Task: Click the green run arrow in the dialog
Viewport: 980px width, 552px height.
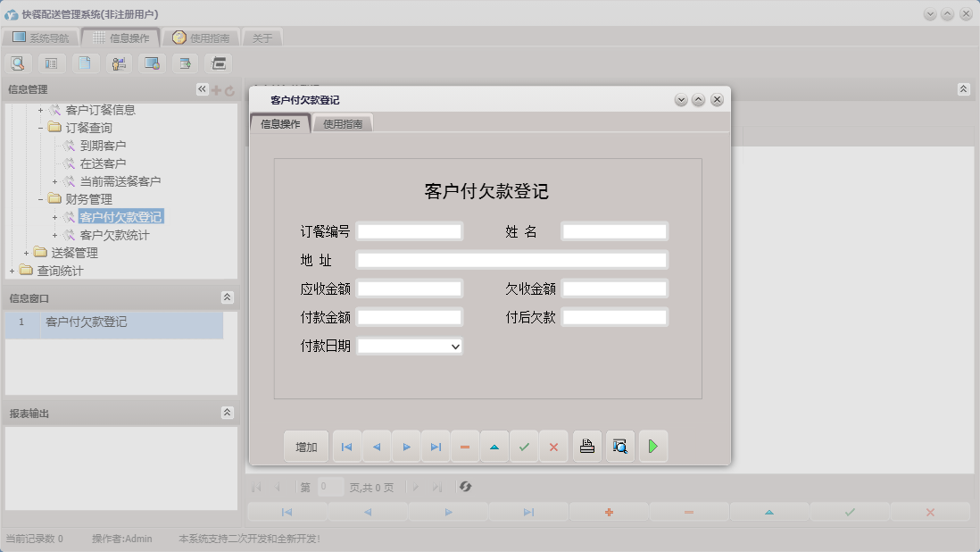Action: click(x=653, y=446)
